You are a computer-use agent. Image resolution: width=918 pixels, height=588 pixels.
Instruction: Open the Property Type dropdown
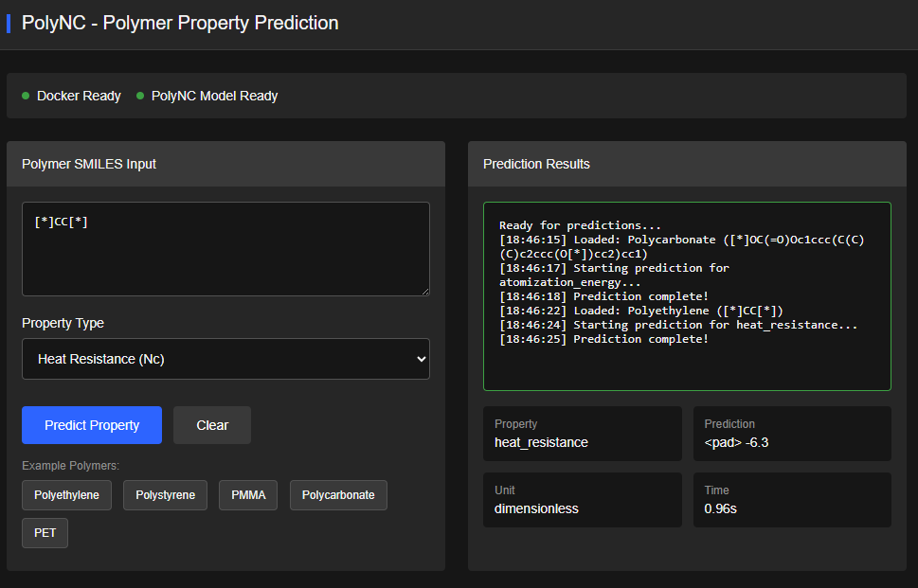(225, 359)
